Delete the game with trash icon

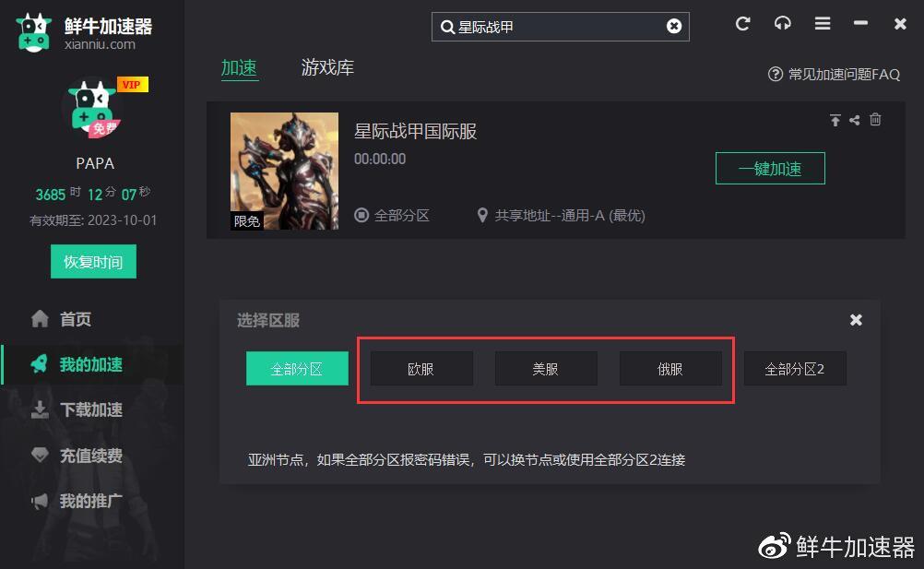click(x=875, y=120)
